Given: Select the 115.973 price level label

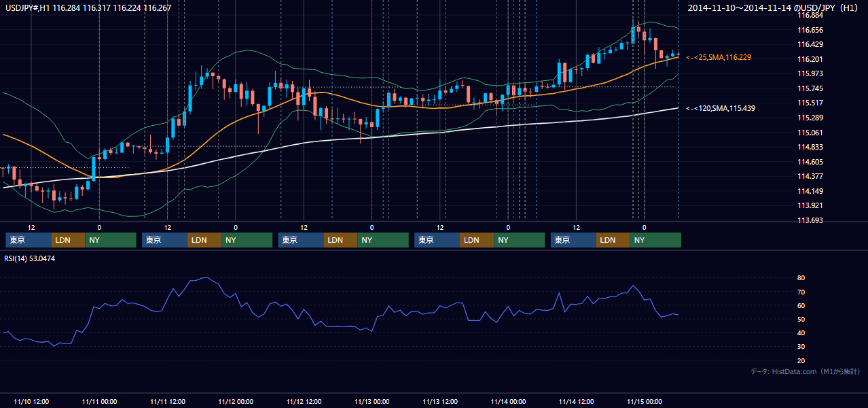Looking at the screenshot, I should [810, 73].
